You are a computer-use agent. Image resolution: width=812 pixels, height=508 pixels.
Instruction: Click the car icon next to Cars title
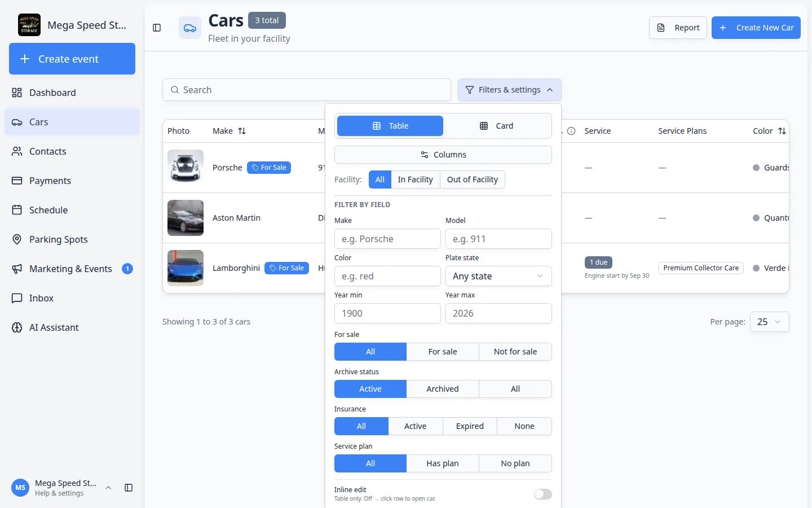190,28
